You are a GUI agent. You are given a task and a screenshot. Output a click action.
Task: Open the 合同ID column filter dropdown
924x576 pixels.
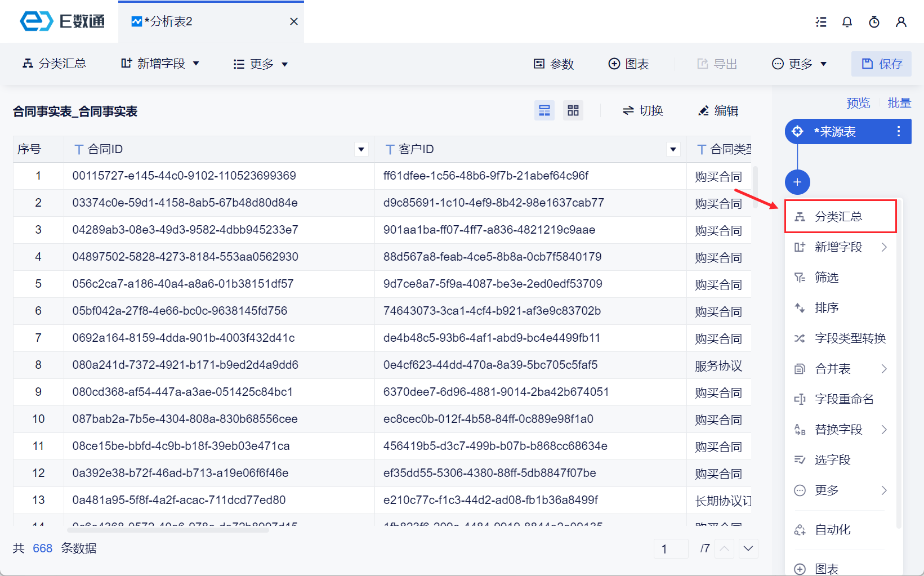pos(361,149)
